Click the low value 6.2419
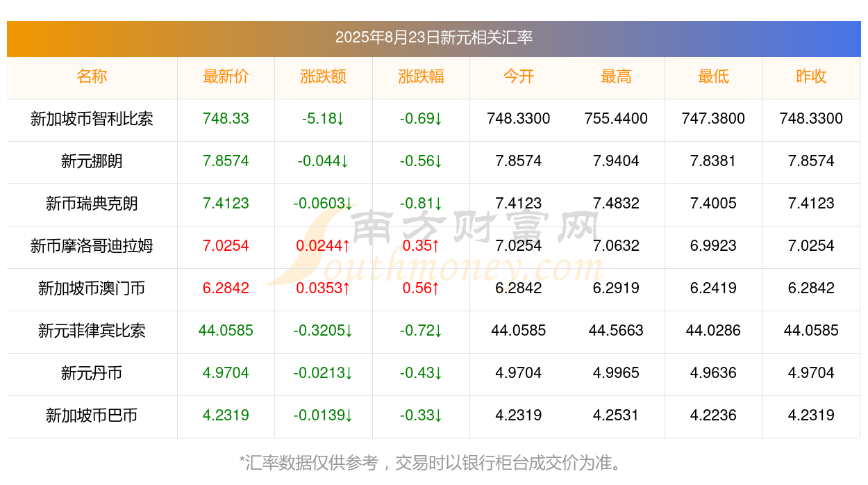 pyautogui.click(x=714, y=288)
